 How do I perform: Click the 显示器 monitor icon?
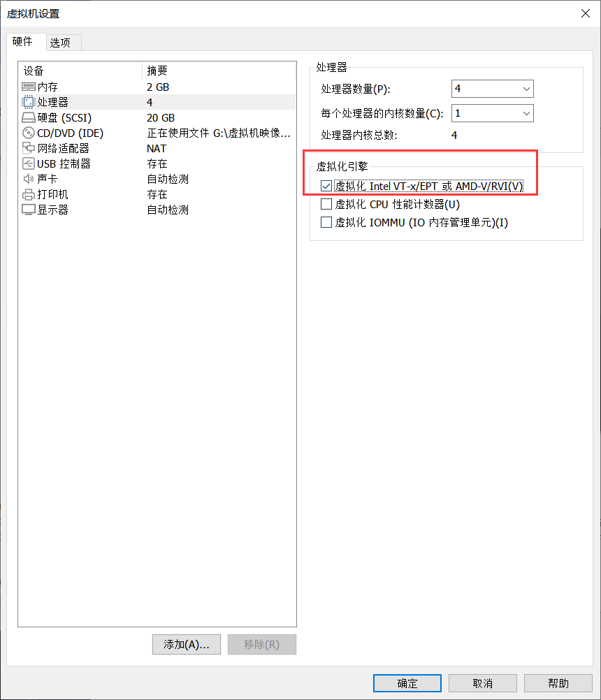[x=29, y=210]
